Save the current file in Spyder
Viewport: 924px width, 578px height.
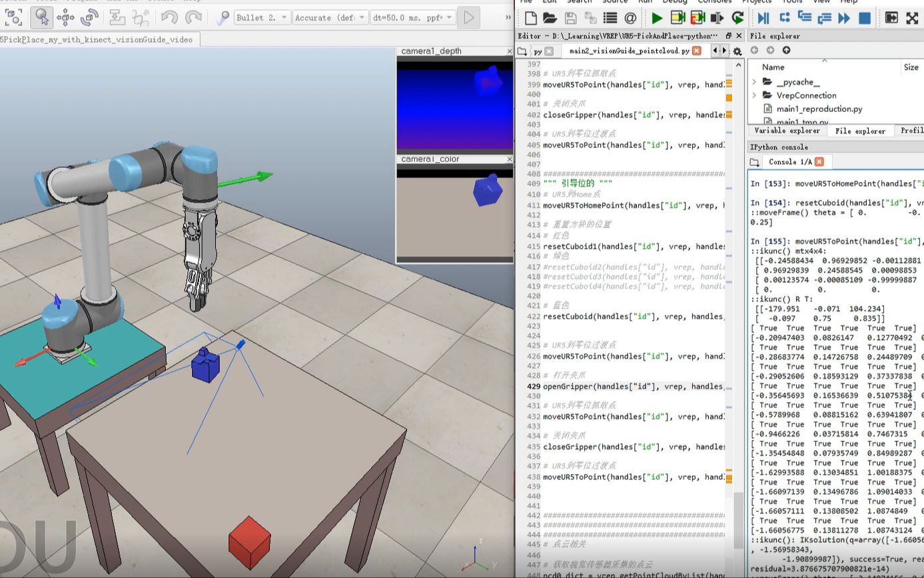tap(570, 18)
